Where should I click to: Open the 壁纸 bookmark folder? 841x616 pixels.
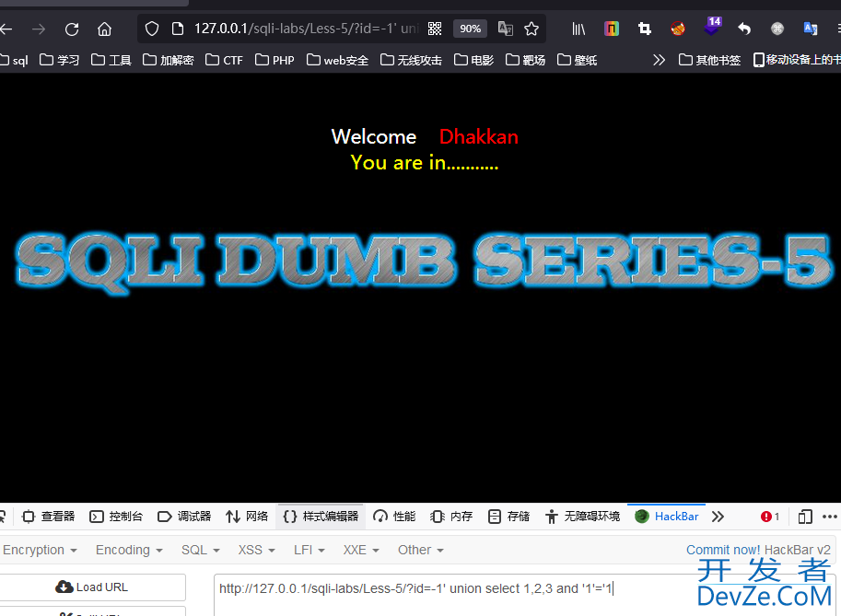coord(577,60)
